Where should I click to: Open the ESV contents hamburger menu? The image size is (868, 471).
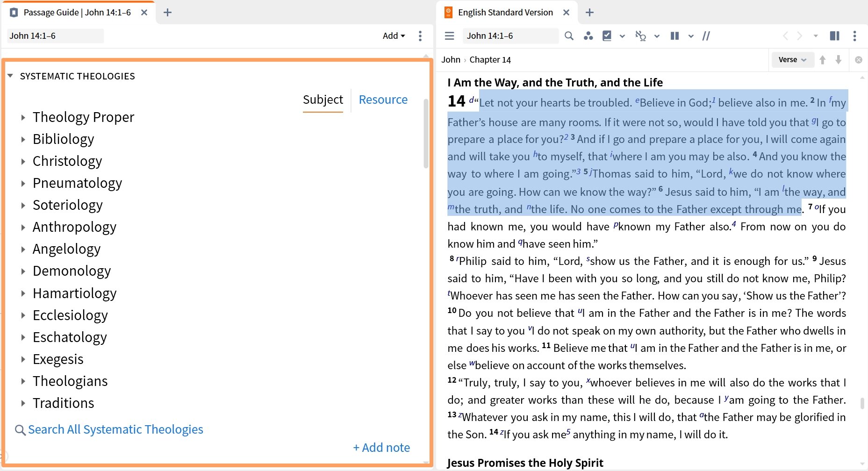tap(450, 36)
